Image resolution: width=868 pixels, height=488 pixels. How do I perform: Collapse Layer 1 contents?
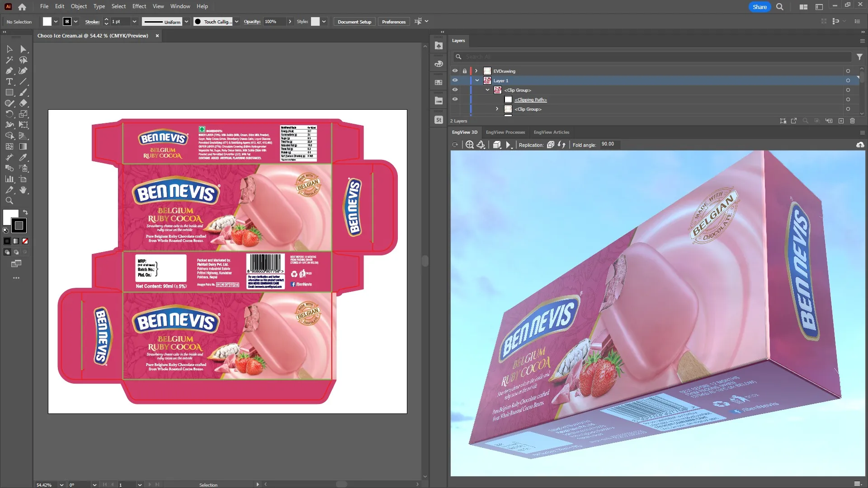477,80
